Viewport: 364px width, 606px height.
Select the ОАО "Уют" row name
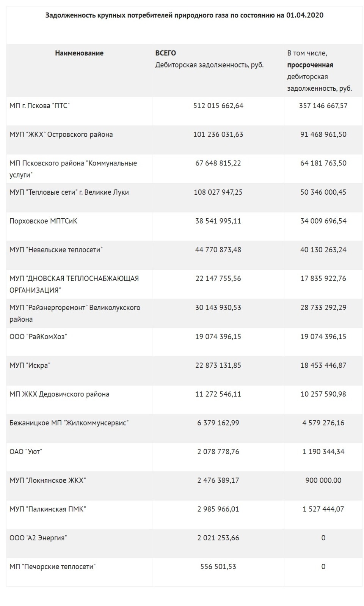[26, 452]
